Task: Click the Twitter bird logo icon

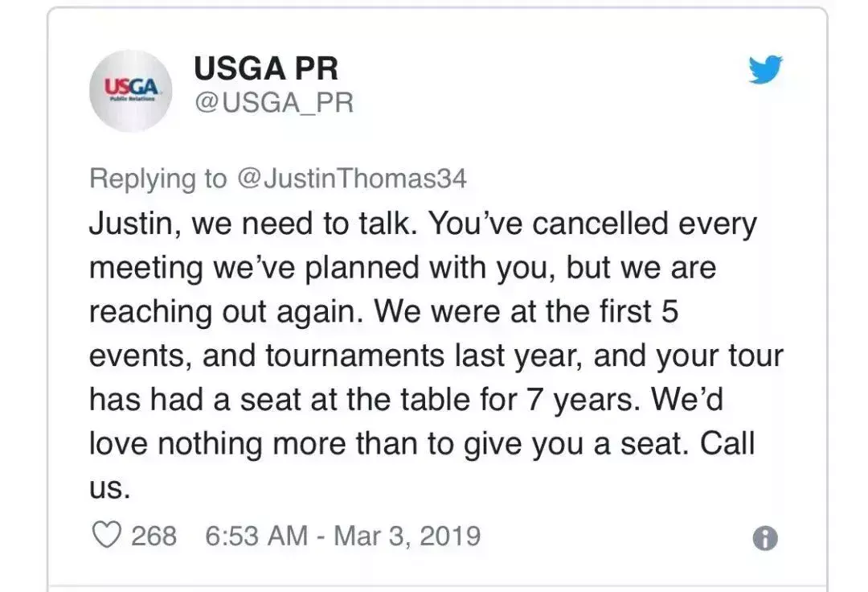Action: 766,69
